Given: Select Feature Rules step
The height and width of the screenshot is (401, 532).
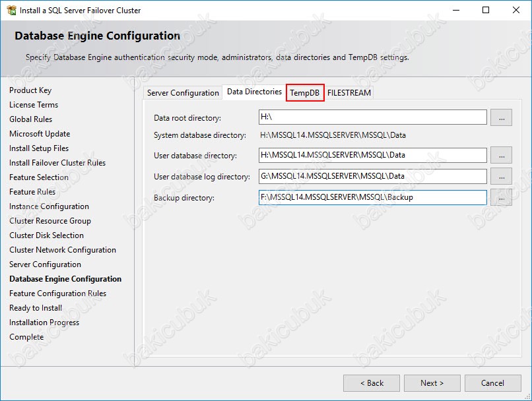Looking at the screenshot, I should [32, 192].
